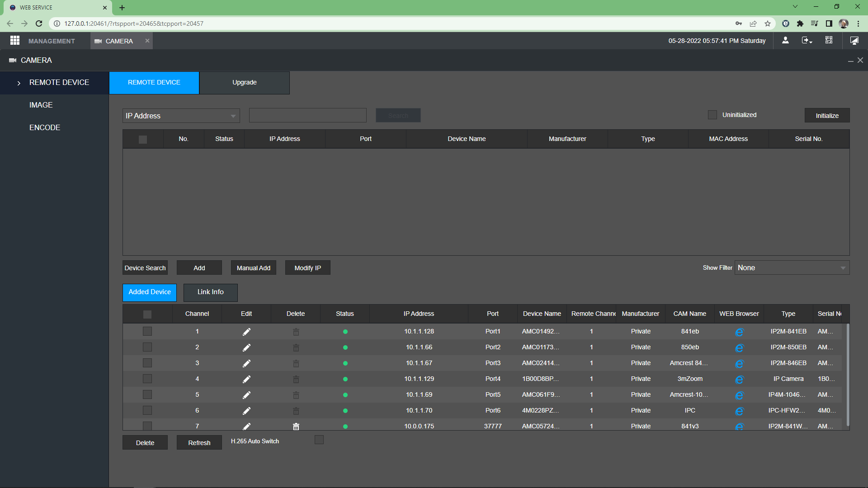Reload the browser page
This screenshot has width=868, height=488.
39,23
